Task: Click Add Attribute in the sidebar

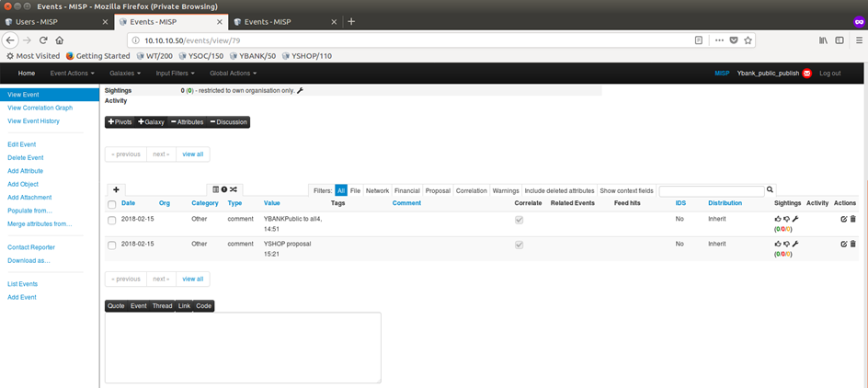Action: pos(26,171)
